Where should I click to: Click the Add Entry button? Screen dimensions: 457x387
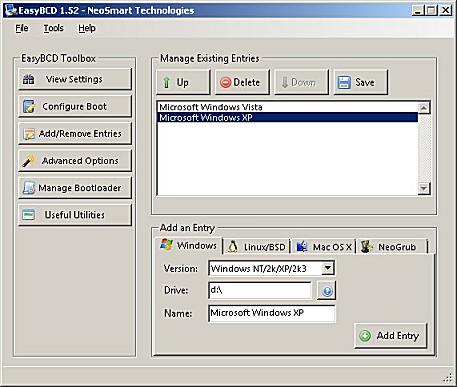pyautogui.click(x=390, y=336)
